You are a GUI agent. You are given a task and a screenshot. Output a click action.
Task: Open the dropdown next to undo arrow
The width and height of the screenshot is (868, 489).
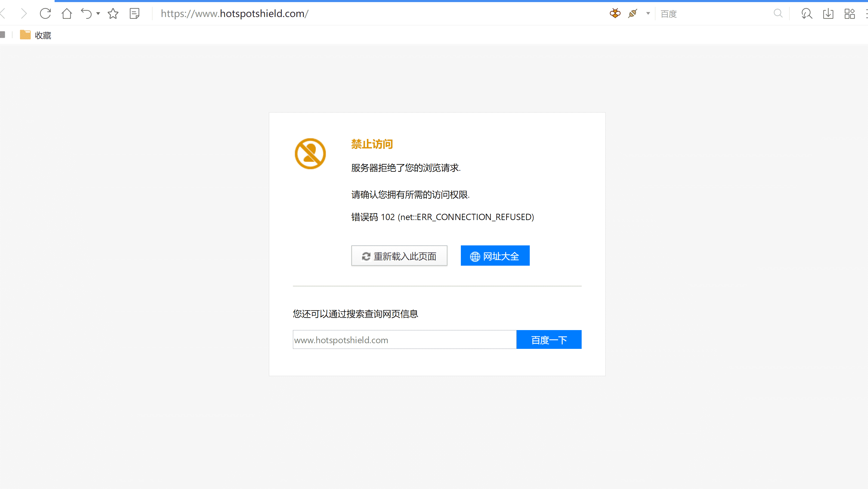[x=98, y=14]
